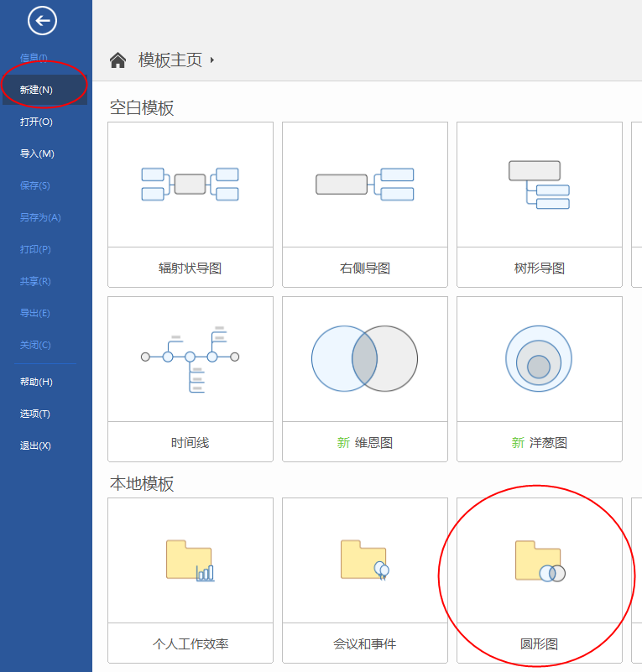Select 新建(N) in the sidebar menu
The height and width of the screenshot is (672, 642).
click(x=36, y=90)
